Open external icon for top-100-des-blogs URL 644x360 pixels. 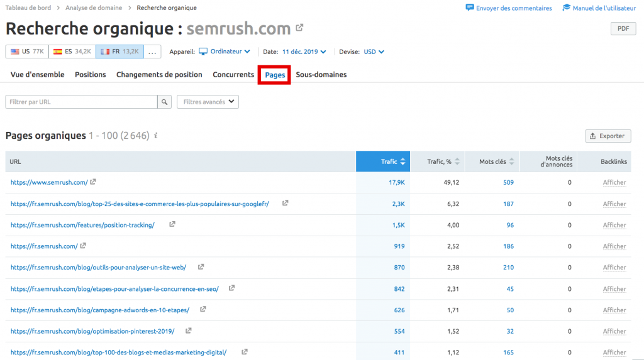245,352
